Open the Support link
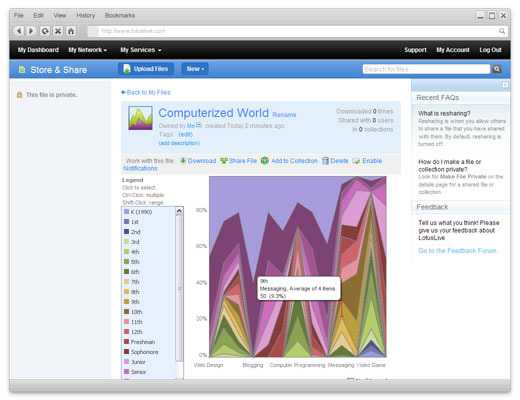 [415, 50]
